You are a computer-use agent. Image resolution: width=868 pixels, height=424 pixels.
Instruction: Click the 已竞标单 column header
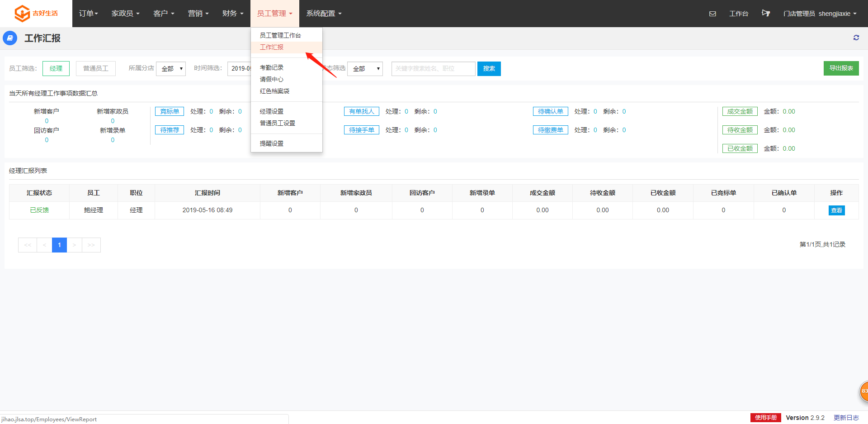click(x=723, y=193)
